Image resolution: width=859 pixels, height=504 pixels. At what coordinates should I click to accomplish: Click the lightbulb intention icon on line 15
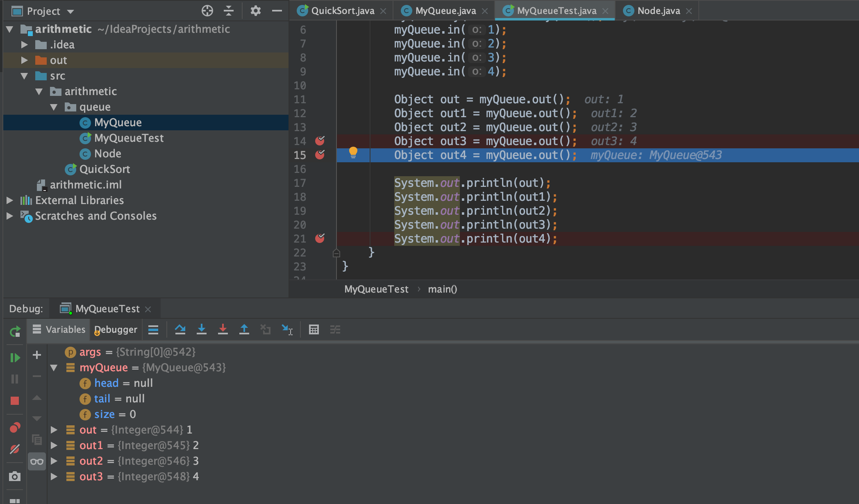point(353,152)
